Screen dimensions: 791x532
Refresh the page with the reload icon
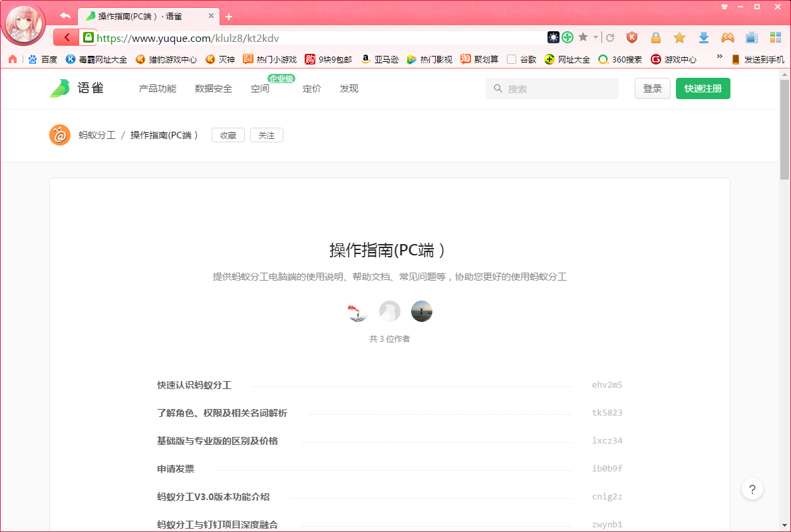pyautogui.click(x=610, y=38)
